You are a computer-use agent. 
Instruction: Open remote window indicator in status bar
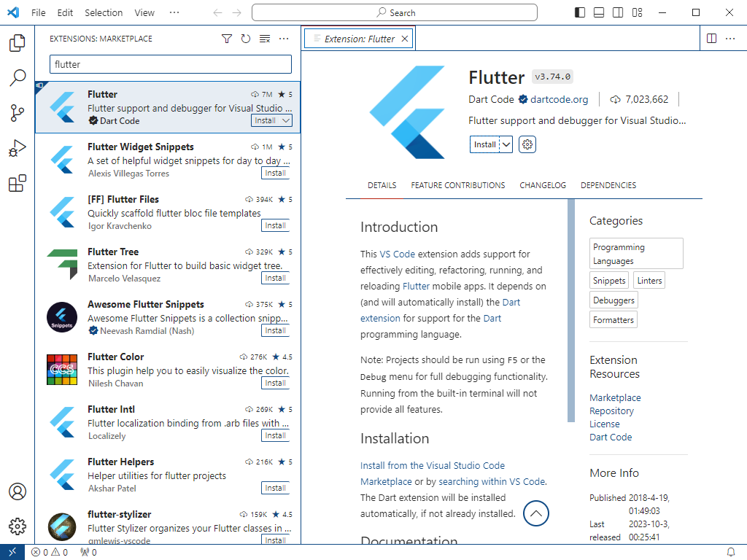coord(12,552)
